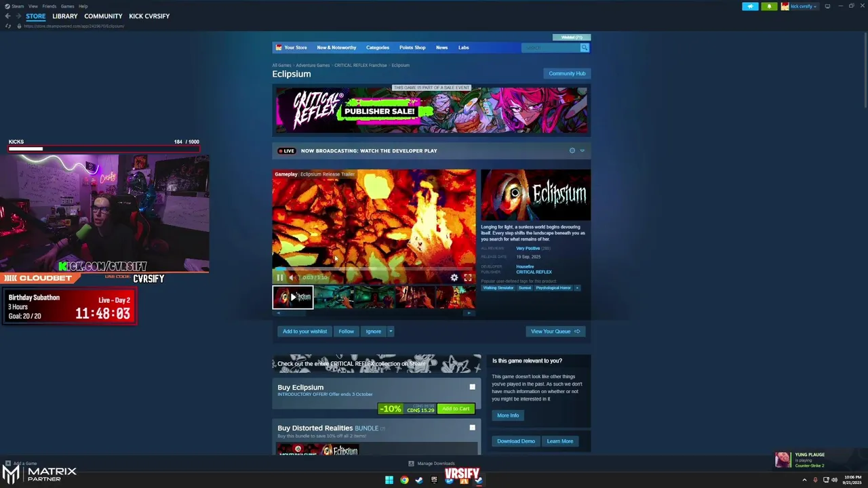Open the Categories store dropdown
The width and height of the screenshot is (868, 488).
point(378,47)
